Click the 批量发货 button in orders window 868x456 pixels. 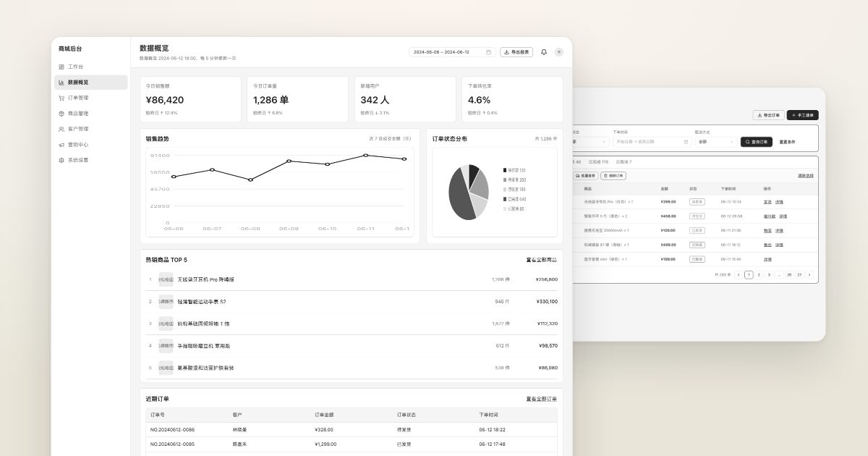pyautogui.click(x=586, y=176)
